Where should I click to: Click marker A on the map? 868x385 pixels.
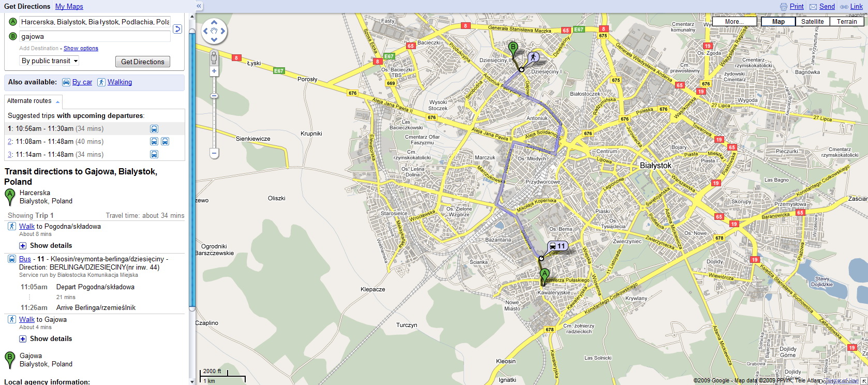(544, 276)
